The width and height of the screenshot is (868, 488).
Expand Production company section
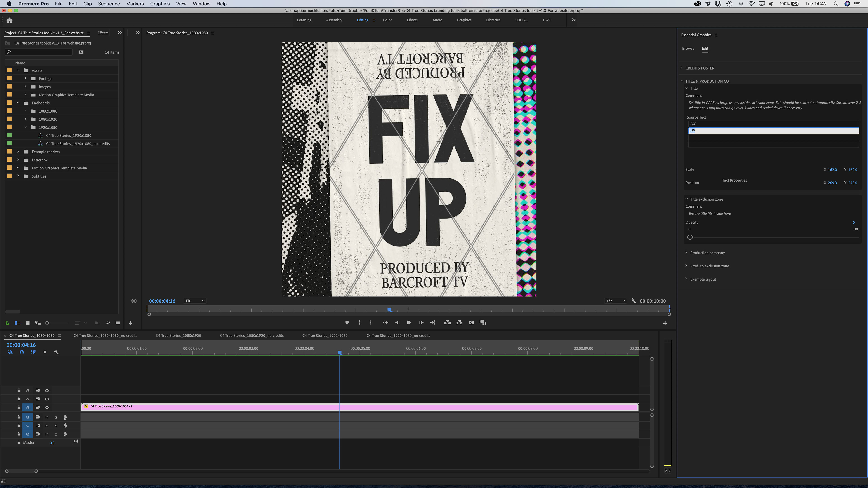point(686,253)
